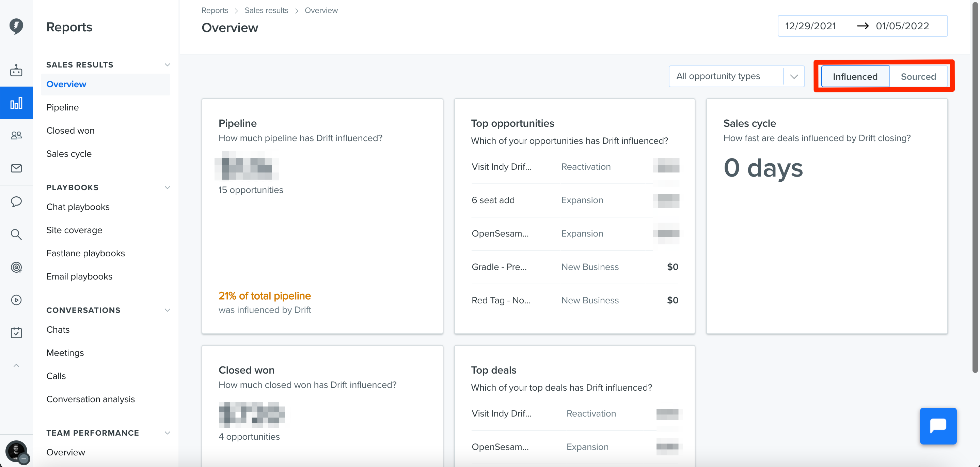This screenshot has width=980, height=467.
Task: Click the page vertical scrollbar
Action: 975,187
